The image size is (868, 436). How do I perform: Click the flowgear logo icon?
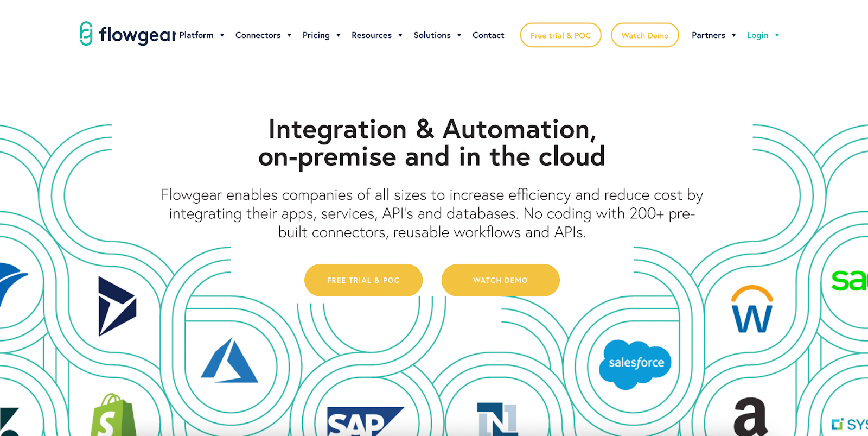click(x=86, y=34)
